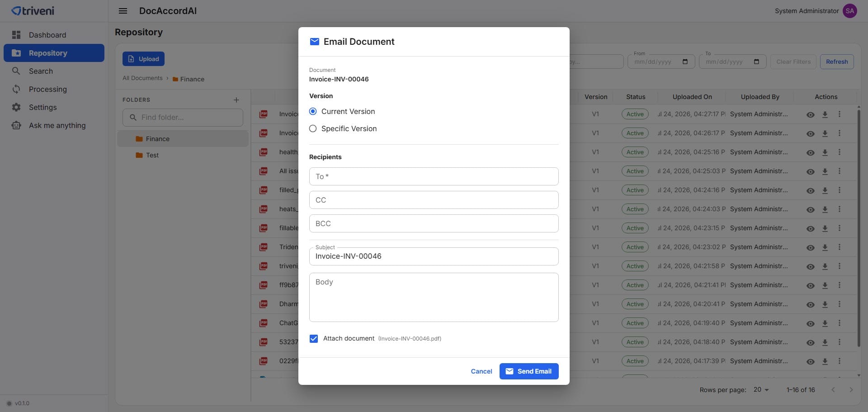This screenshot has width=868, height=412.
Task: Cancel the Email Document dialog
Action: point(481,371)
